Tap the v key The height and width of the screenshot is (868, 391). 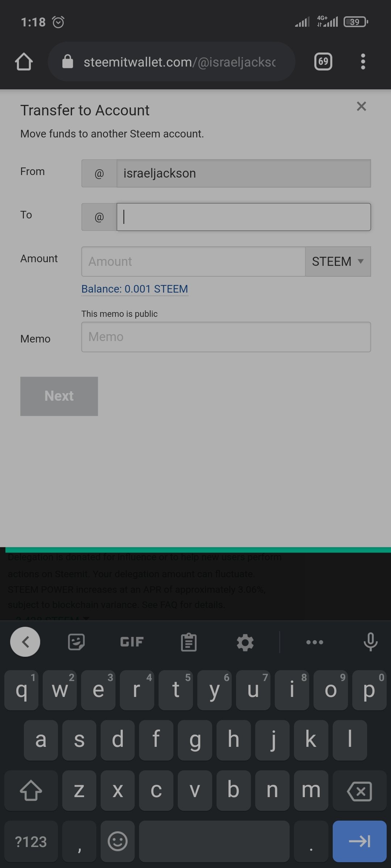[195, 790]
